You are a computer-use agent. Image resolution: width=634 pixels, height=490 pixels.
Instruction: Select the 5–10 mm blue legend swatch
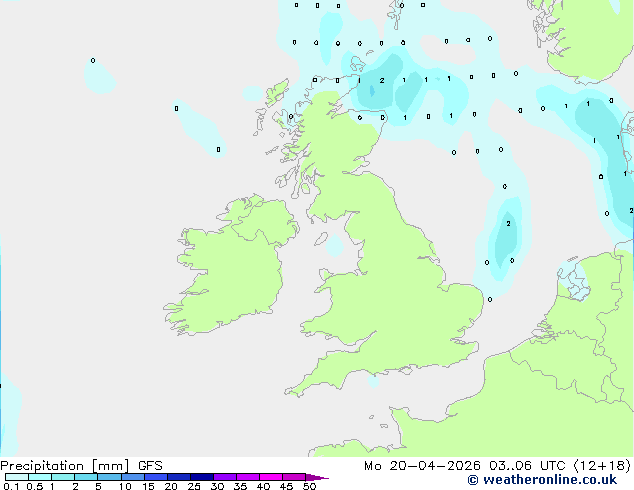click(x=109, y=477)
